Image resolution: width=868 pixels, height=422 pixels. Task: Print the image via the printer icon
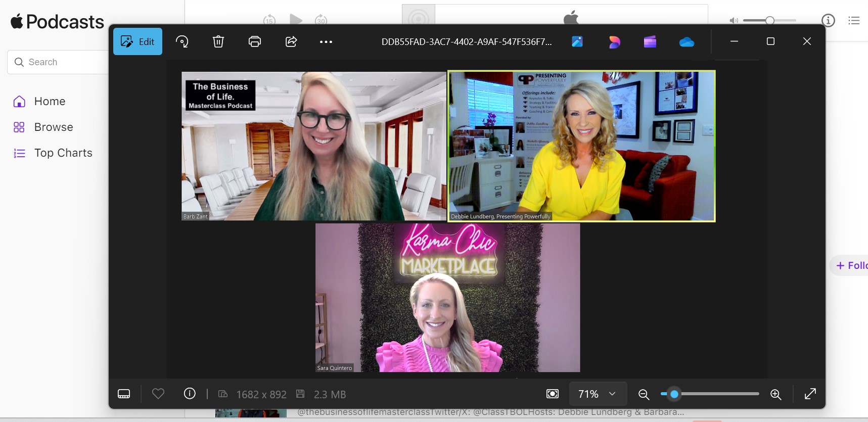(255, 41)
